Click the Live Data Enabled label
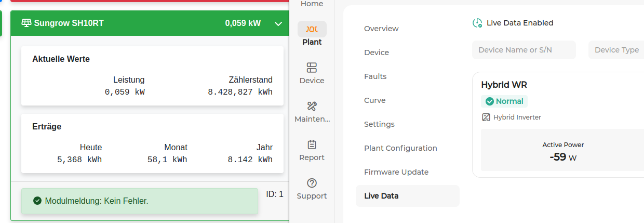The image size is (644, 223). coord(520,23)
